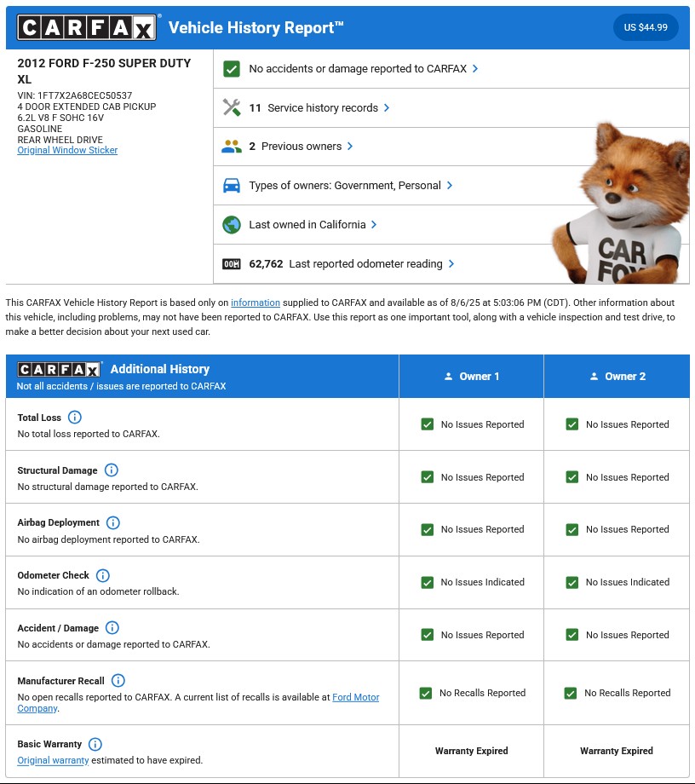Image resolution: width=695 pixels, height=784 pixels.
Task: Click Owner 2 Structural Damage green checkmark
Action: tap(572, 477)
